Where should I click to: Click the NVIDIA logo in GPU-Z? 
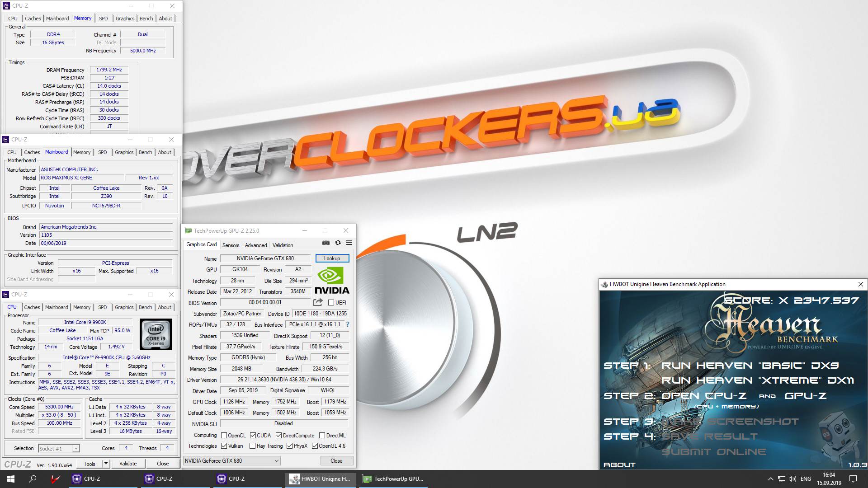pyautogui.click(x=332, y=280)
